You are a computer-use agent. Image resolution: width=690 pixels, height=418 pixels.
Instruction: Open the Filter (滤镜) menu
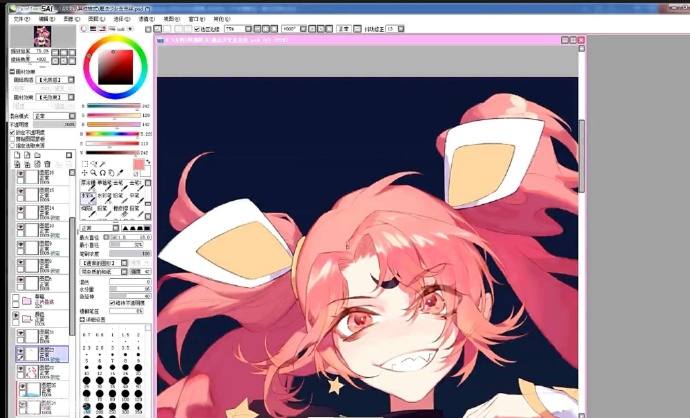pos(147,19)
